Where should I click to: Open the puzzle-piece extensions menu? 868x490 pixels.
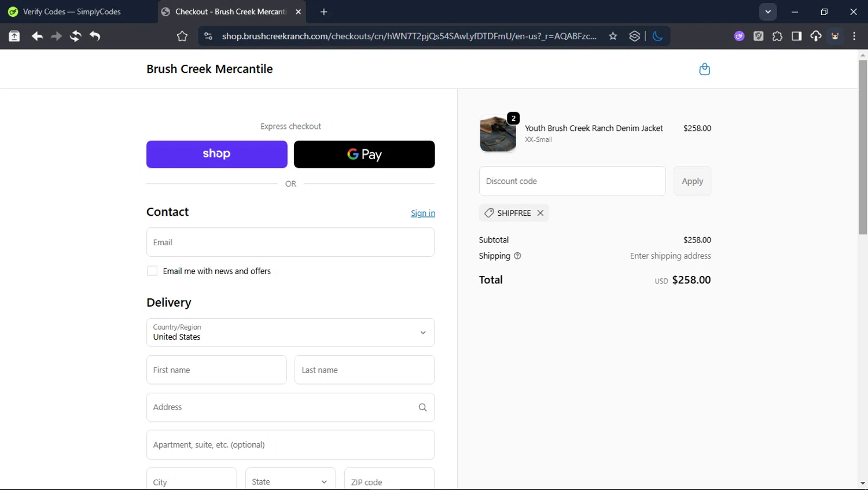777,36
